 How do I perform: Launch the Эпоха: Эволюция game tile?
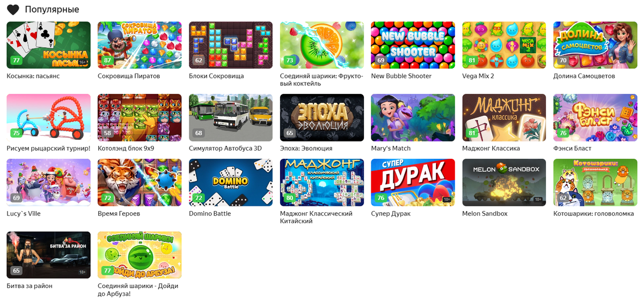coord(322,117)
